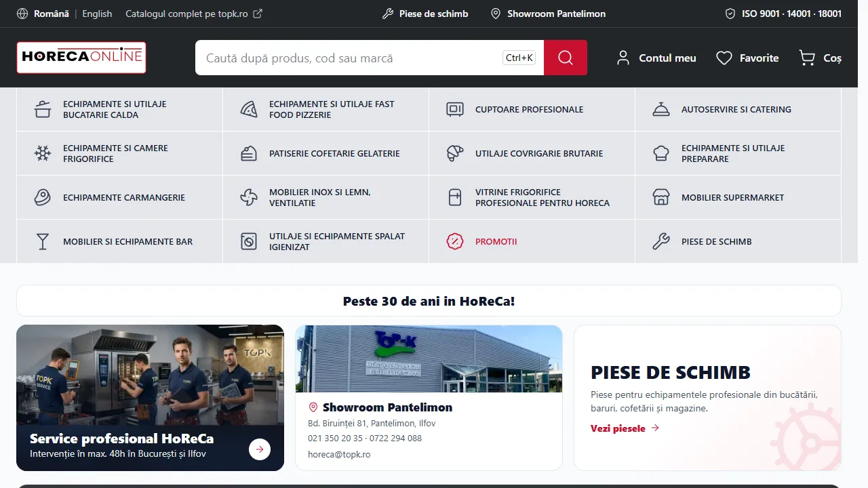Click the red discount badge Promotii icon
868x488 pixels.
[x=455, y=241]
